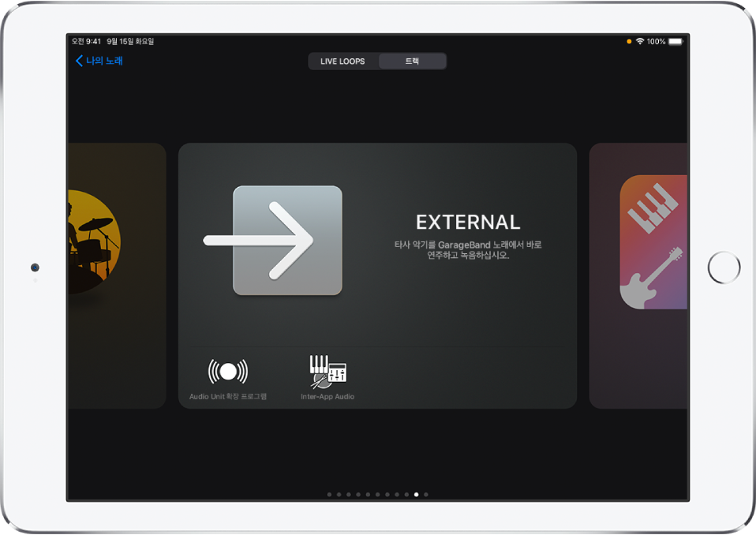Image resolution: width=756 pixels, height=535 pixels.
Task: Tap the 오전 9:41 clock text
Action: pos(86,42)
